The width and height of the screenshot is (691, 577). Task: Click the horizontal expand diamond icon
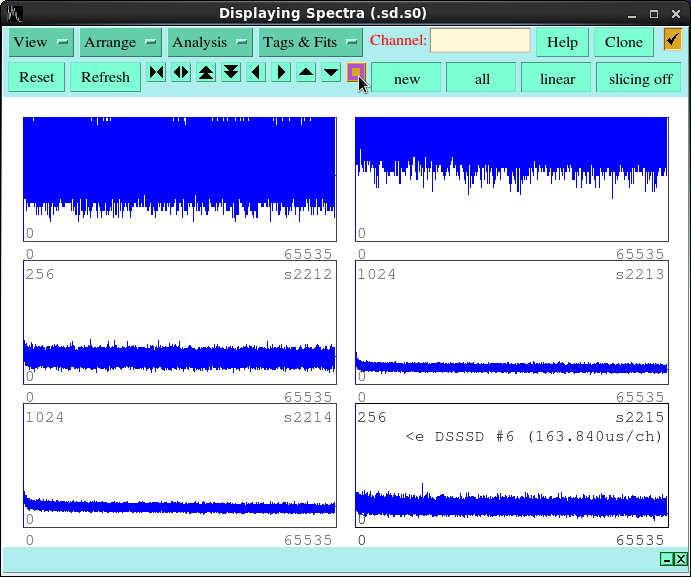181,72
